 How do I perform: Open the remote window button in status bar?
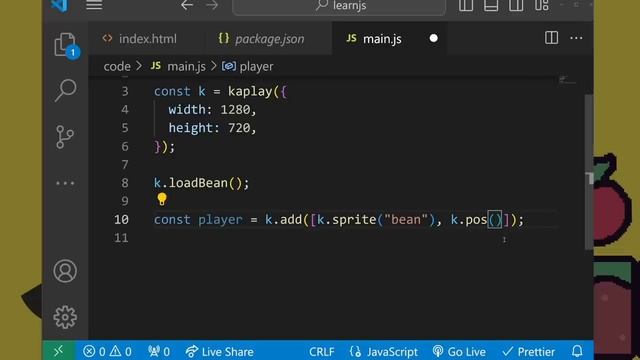[x=59, y=351]
